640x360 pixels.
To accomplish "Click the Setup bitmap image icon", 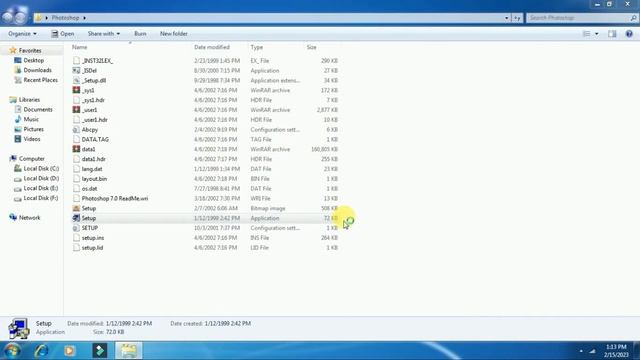I will coord(76,208).
